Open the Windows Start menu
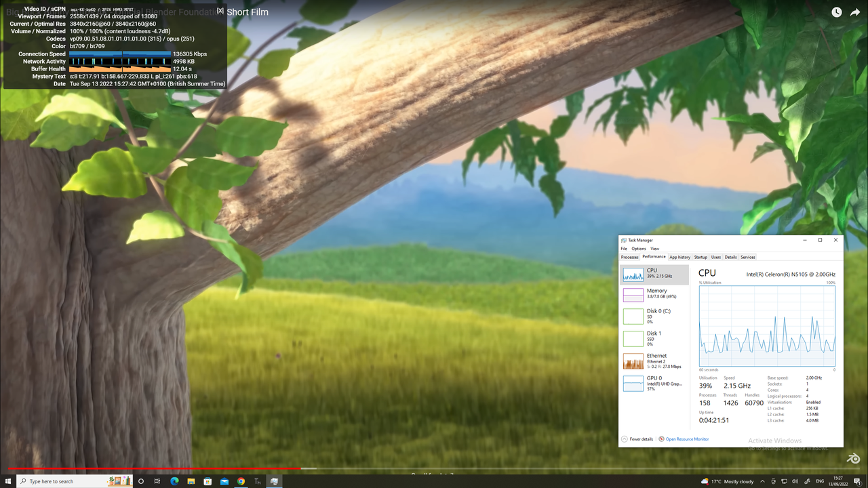 pos(9,481)
